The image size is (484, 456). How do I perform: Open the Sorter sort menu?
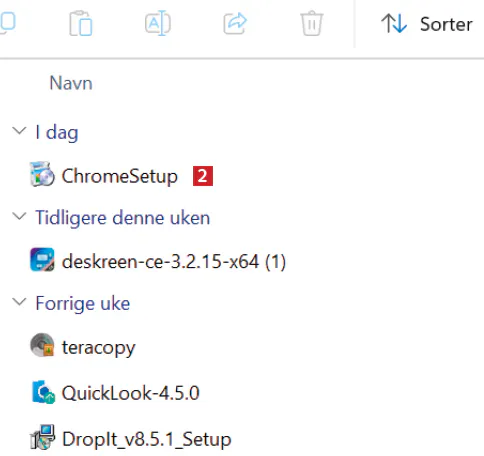click(427, 24)
